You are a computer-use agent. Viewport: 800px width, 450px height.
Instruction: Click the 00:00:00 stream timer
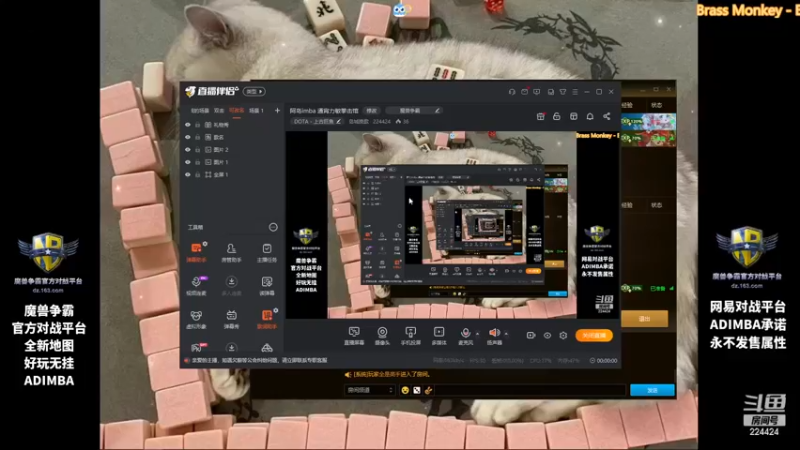603,361
